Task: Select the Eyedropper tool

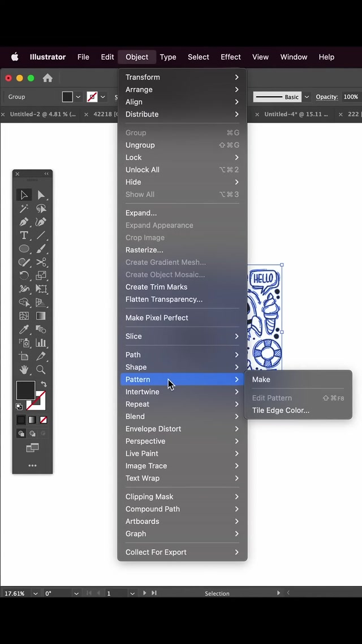Action: point(24,329)
